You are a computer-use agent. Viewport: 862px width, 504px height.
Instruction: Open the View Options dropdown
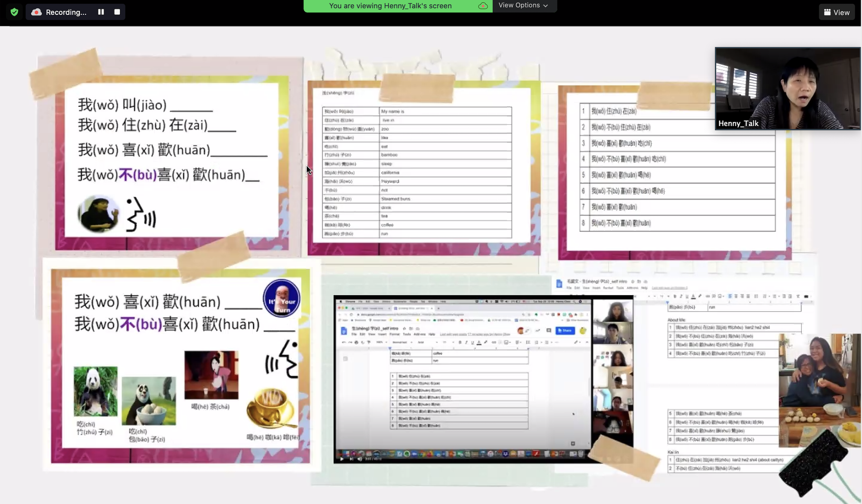pyautogui.click(x=523, y=5)
